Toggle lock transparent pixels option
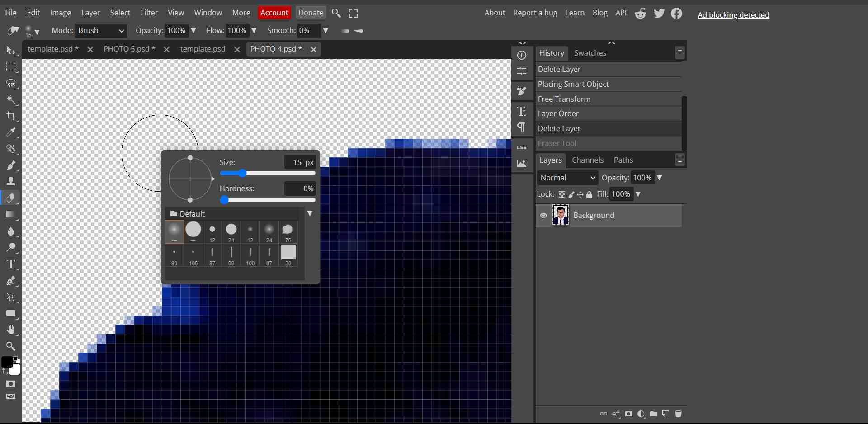Viewport: 868px width, 424px height. point(561,194)
